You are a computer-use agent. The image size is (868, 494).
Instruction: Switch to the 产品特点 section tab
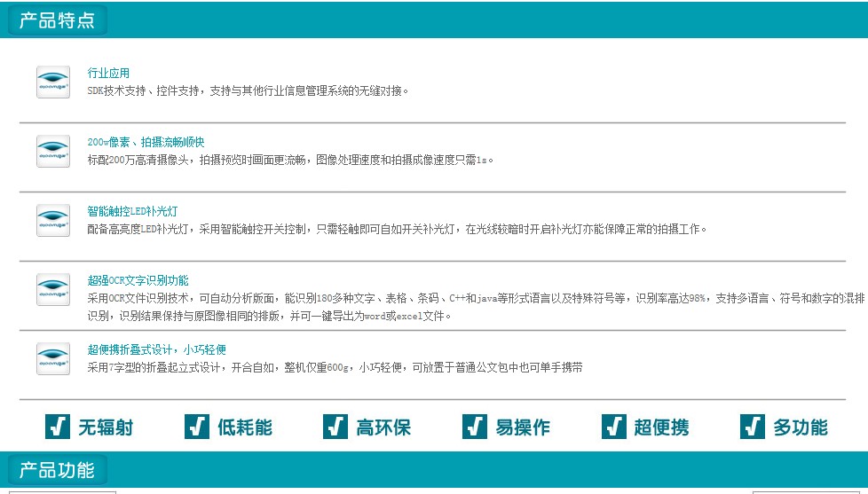pyautogui.click(x=58, y=20)
